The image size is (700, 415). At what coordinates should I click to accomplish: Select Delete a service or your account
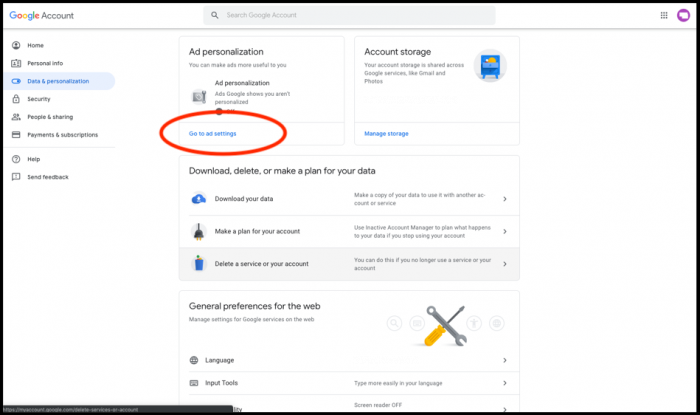pyautogui.click(x=349, y=264)
